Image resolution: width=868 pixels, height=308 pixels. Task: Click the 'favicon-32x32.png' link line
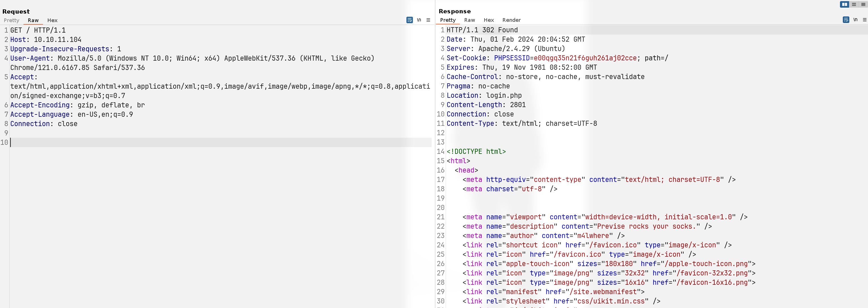tap(609, 273)
